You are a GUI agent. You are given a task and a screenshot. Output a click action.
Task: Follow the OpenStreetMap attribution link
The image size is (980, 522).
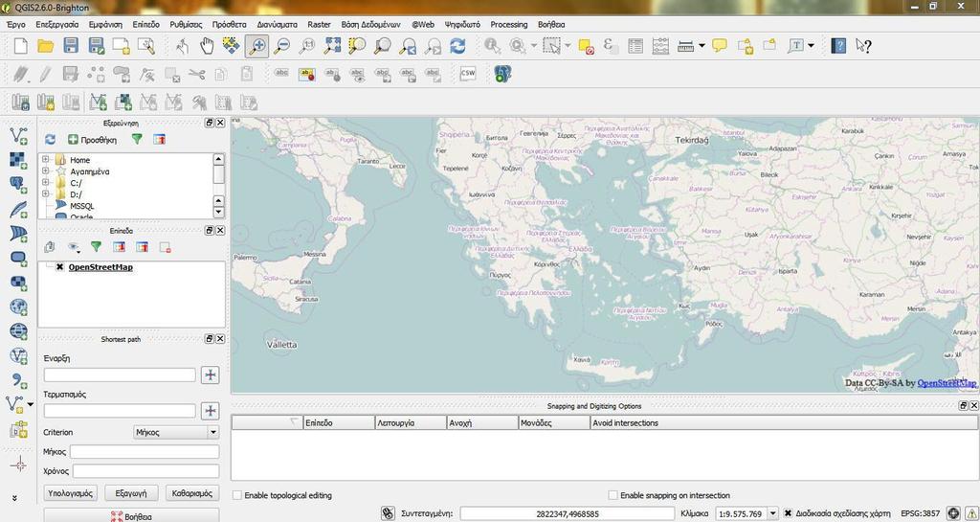947,382
